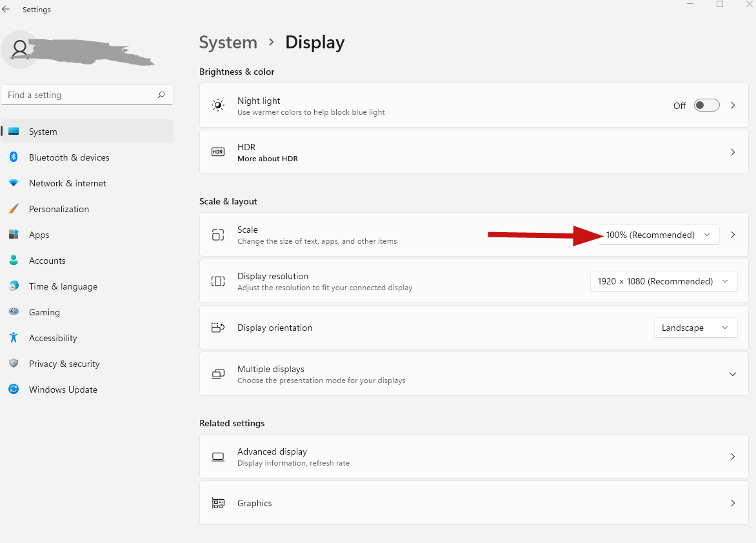
Task: Click the Privacy & security shield icon
Action: [14, 364]
